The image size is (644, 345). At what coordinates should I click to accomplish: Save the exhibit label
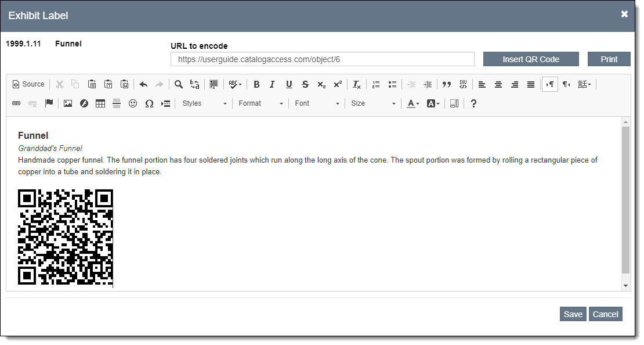573,314
